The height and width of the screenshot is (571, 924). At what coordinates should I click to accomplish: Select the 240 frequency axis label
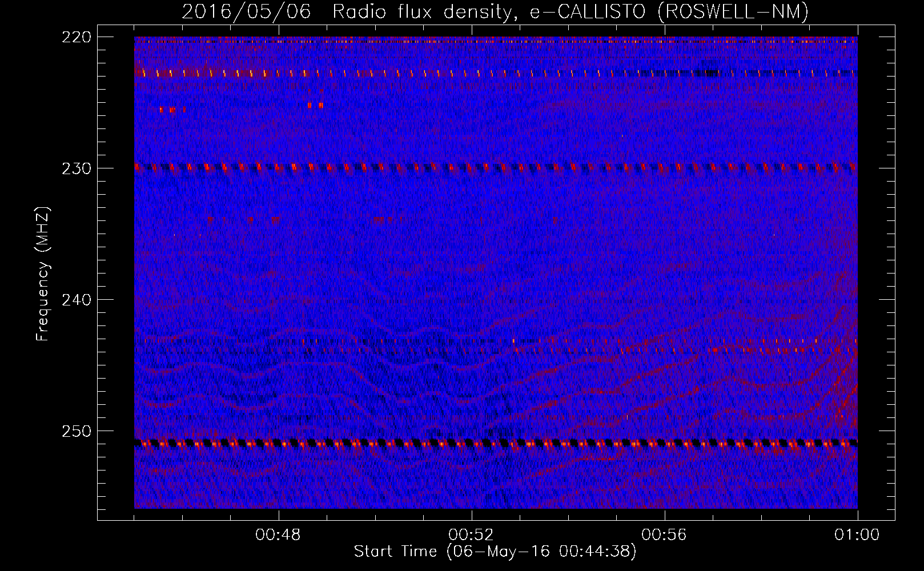pyautogui.click(x=76, y=300)
